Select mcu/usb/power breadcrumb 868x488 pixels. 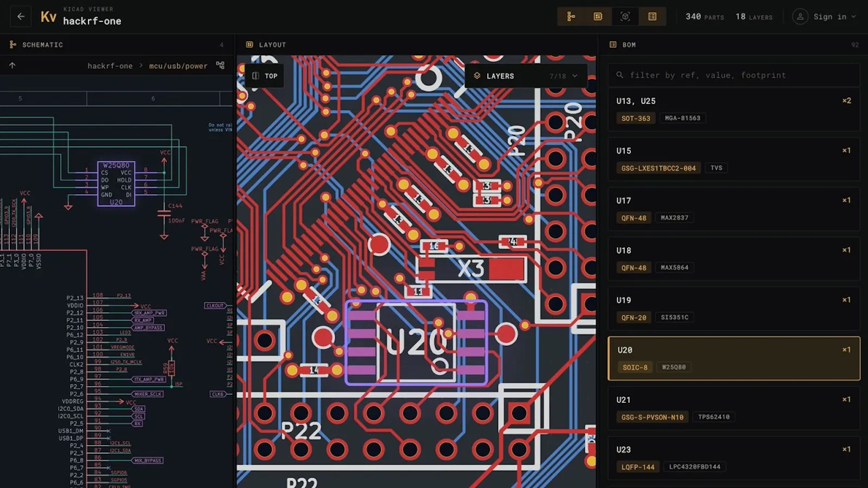point(178,66)
